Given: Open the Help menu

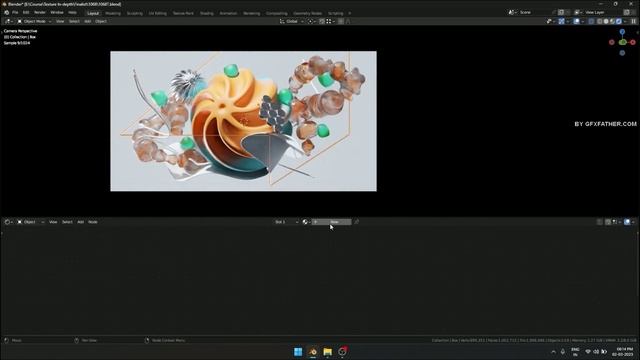Looking at the screenshot, I should pos(72,13).
